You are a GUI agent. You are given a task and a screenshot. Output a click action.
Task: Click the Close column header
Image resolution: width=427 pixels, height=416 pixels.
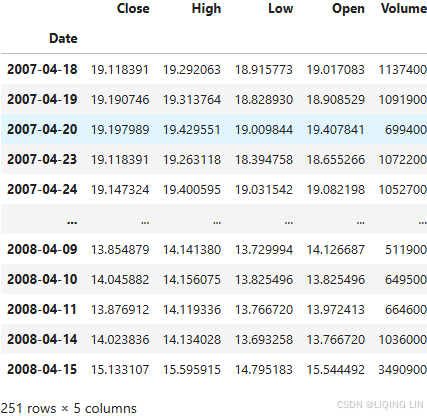(x=133, y=8)
